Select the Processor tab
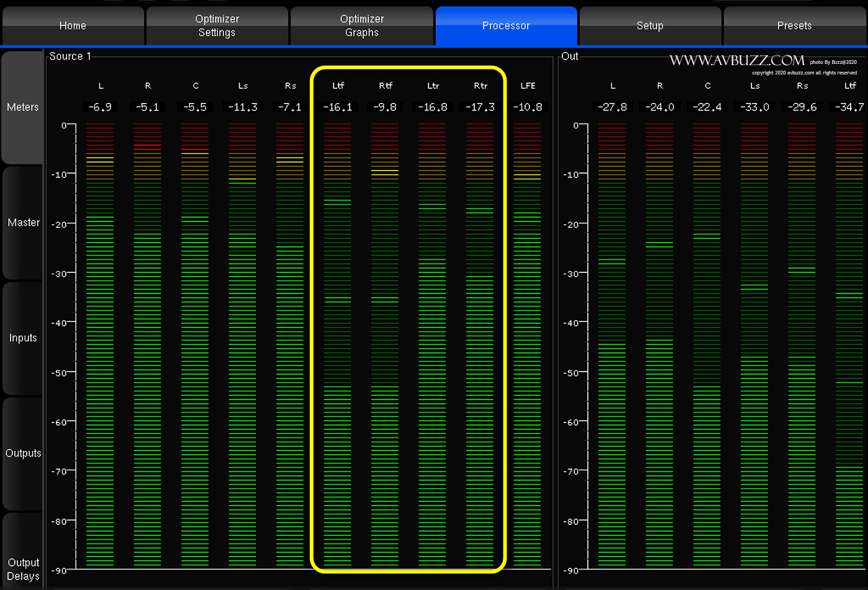The image size is (868, 590). click(506, 26)
